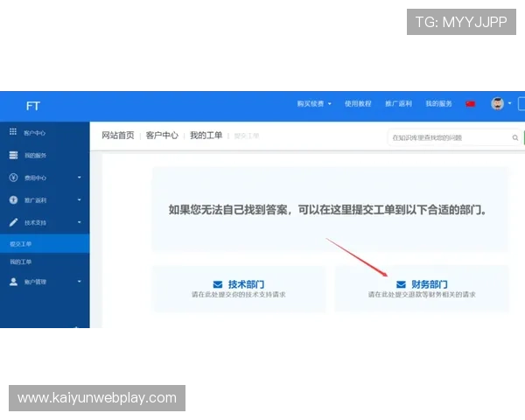This screenshot has height=420, width=525.
Task: Go to 我的工单 breadcrumb link
Action: tap(206, 136)
